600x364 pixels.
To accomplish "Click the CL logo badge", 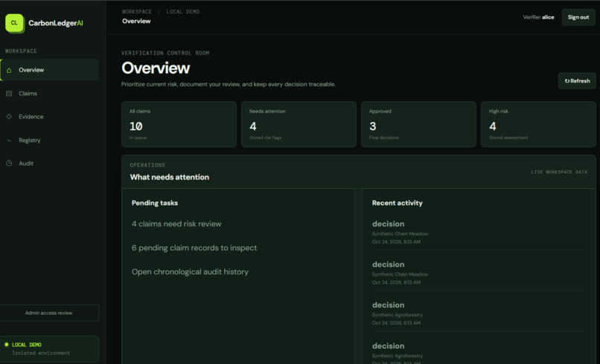I will pos(15,23).
